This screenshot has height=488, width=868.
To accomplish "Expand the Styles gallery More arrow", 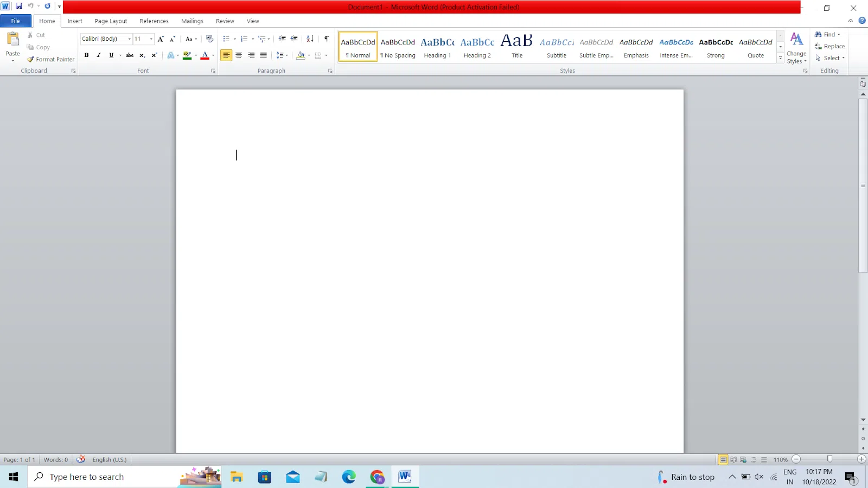I will [x=781, y=58].
